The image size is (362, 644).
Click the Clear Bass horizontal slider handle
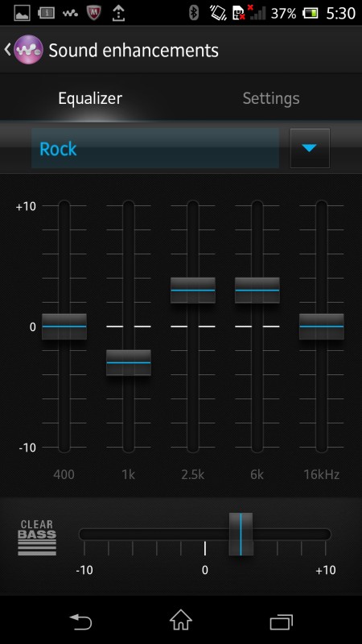241,534
